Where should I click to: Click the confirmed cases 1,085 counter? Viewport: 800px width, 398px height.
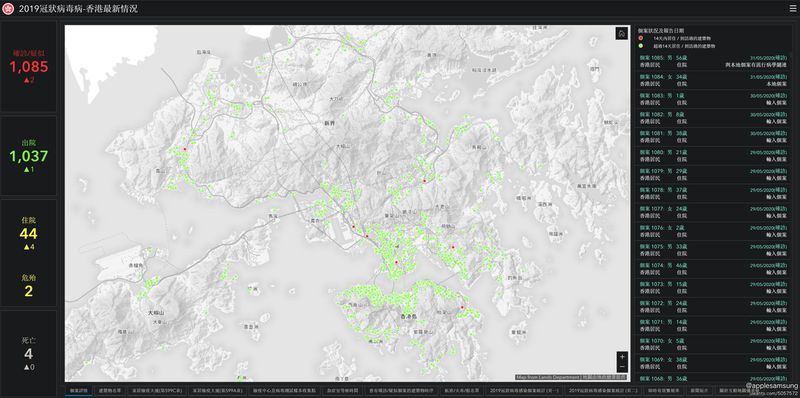(x=29, y=67)
